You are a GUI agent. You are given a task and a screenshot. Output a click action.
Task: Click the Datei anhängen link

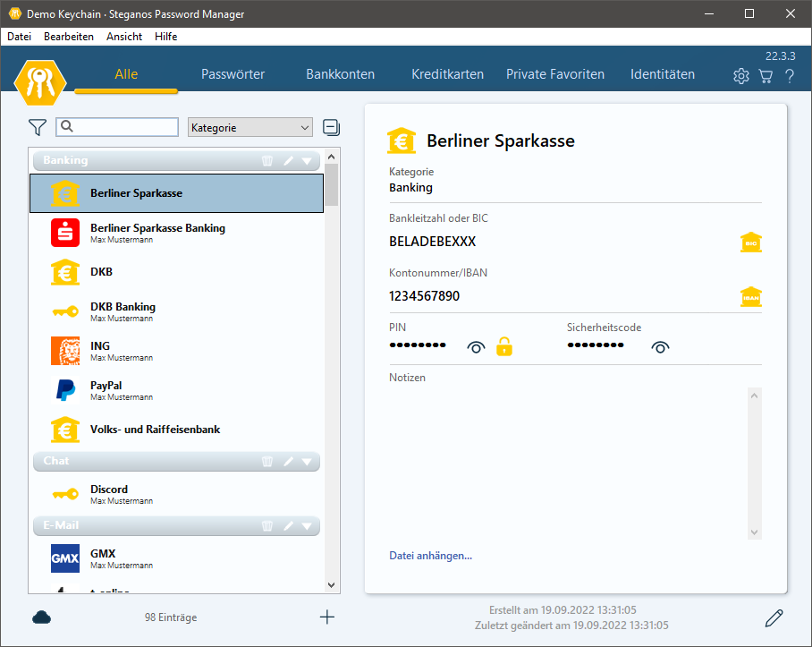point(430,556)
